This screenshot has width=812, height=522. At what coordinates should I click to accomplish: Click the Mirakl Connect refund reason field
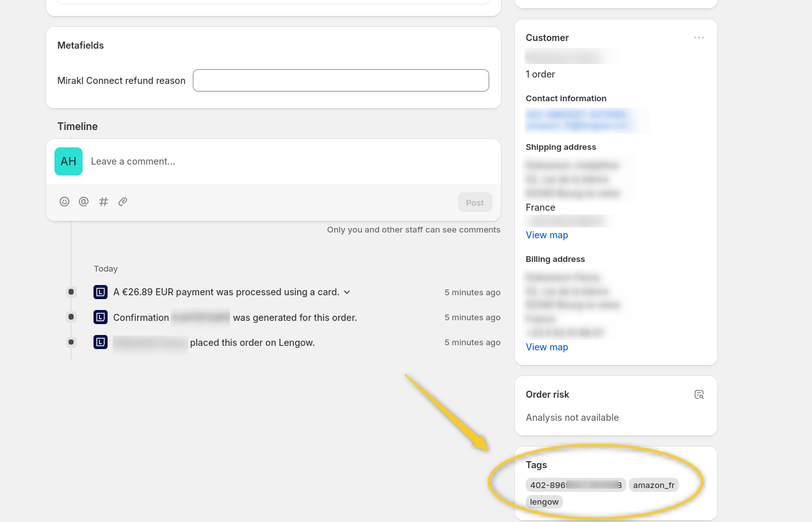[341, 81]
